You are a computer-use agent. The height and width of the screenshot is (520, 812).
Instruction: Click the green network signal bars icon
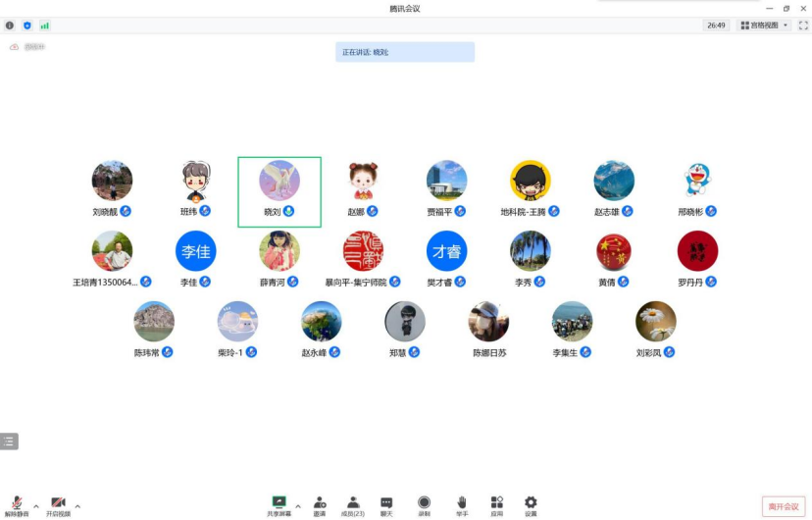(x=44, y=26)
